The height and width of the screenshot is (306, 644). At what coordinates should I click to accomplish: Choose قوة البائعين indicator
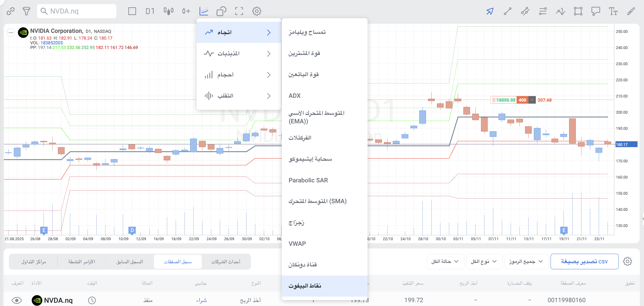click(x=325, y=74)
